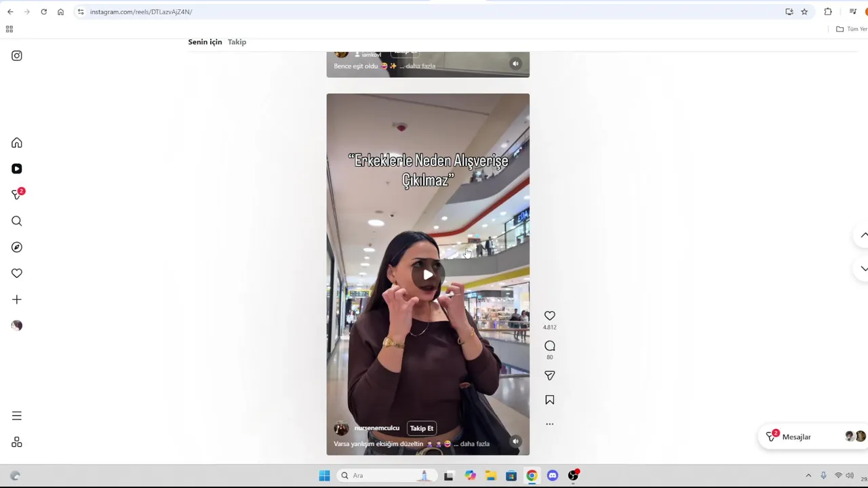
Task: Open the More hamburger menu
Action: click(x=17, y=416)
